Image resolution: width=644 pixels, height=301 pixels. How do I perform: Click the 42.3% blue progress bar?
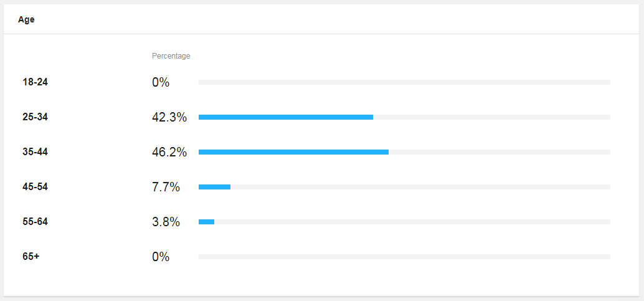point(286,117)
